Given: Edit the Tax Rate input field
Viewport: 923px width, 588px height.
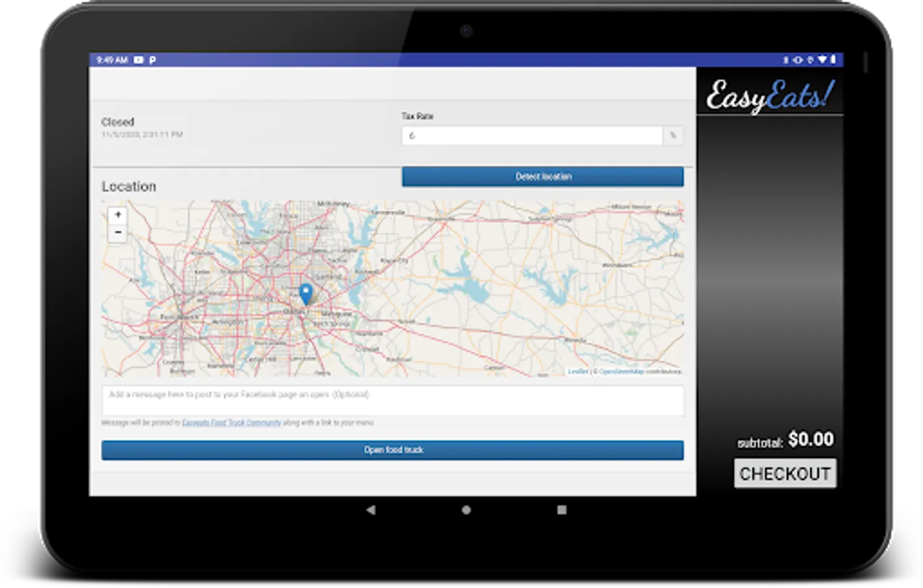Looking at the screenshot, I should (x=532, y=136).
